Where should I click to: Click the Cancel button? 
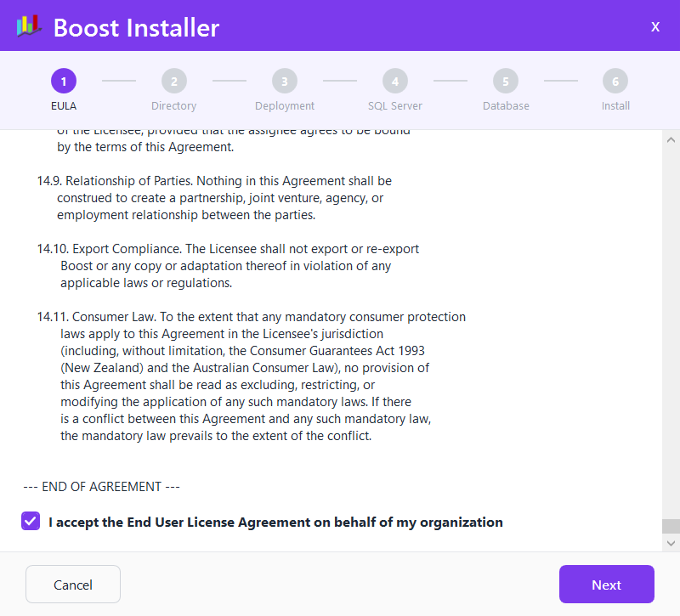[x=73, y=585]
